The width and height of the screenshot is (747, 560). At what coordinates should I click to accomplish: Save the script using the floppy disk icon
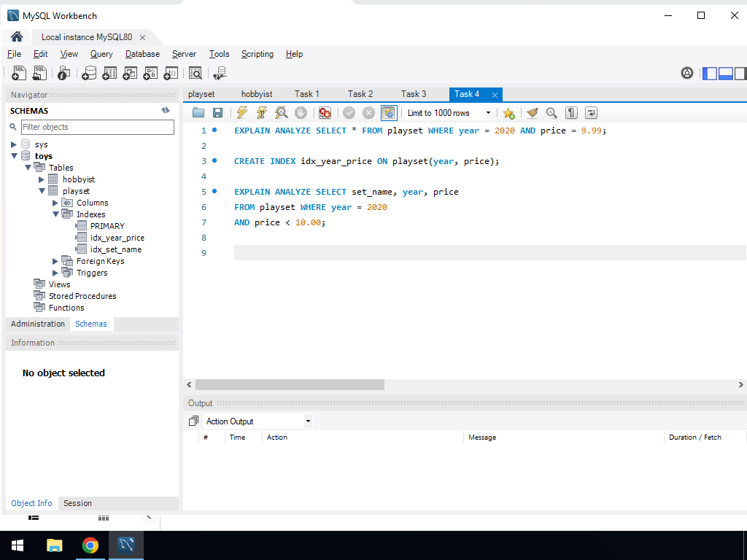217,113
